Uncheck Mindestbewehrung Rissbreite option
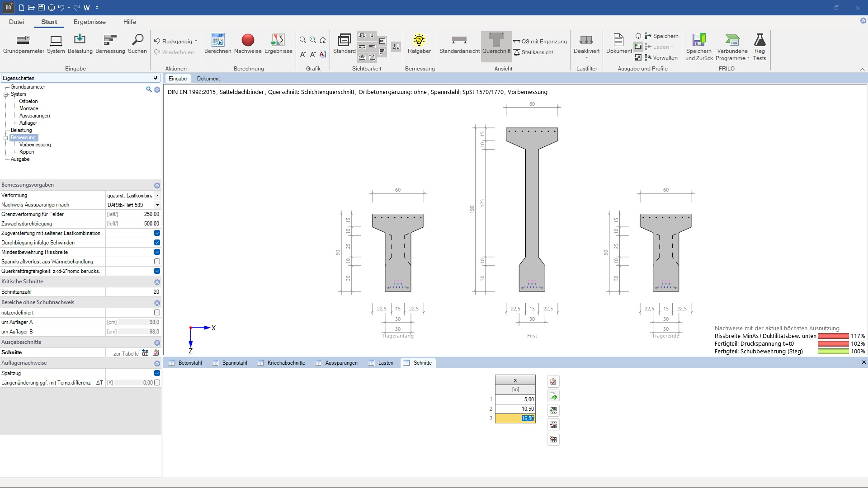Screen dimensions: 868x488 click(157, 252)
